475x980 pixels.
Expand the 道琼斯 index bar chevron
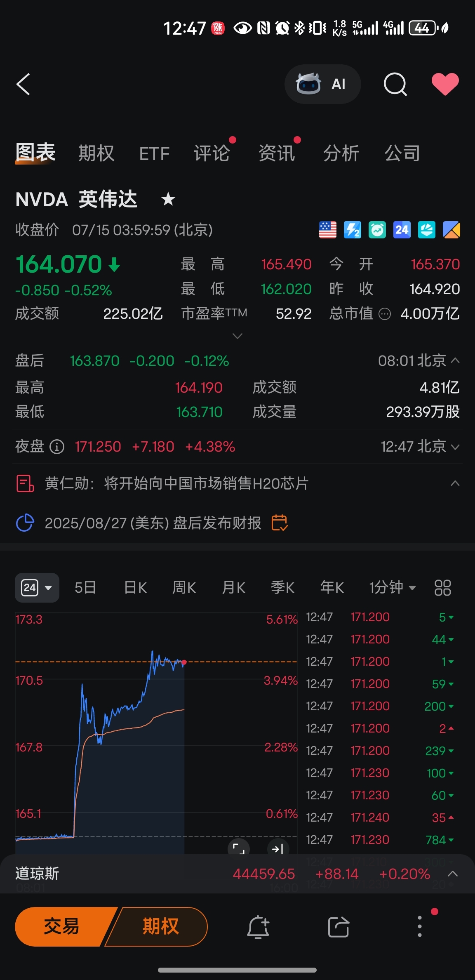453,874
